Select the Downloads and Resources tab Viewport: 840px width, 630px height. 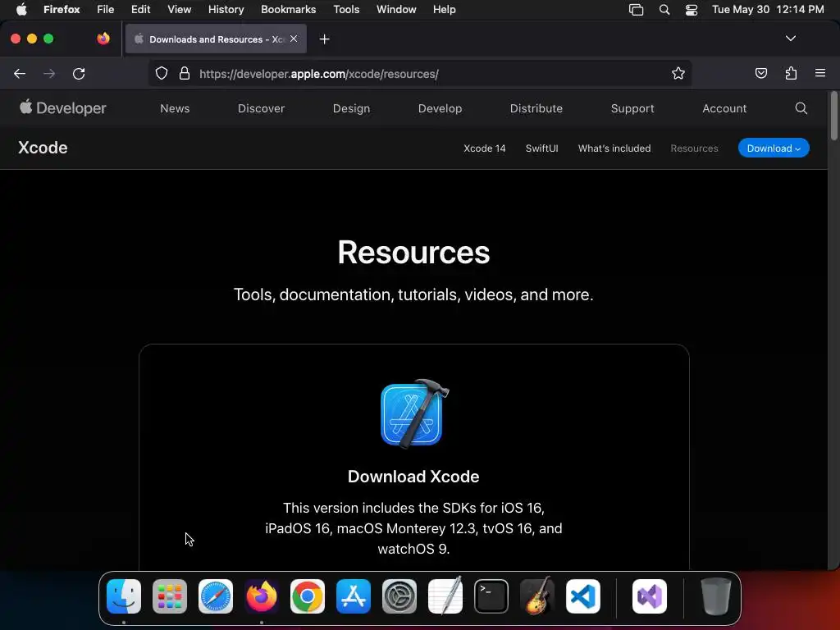[x=216, y=39]
